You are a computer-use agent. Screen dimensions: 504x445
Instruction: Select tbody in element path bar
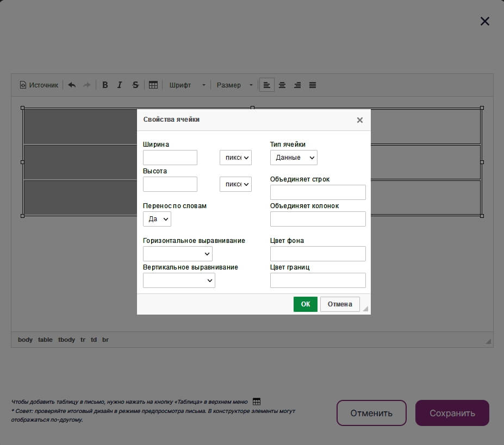(x=66, y=340)
